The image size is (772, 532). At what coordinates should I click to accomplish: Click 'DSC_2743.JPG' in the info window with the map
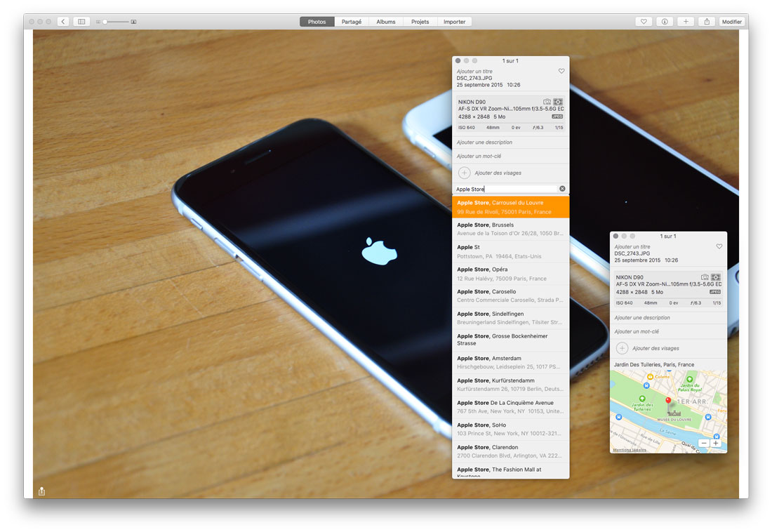point(632,253)
